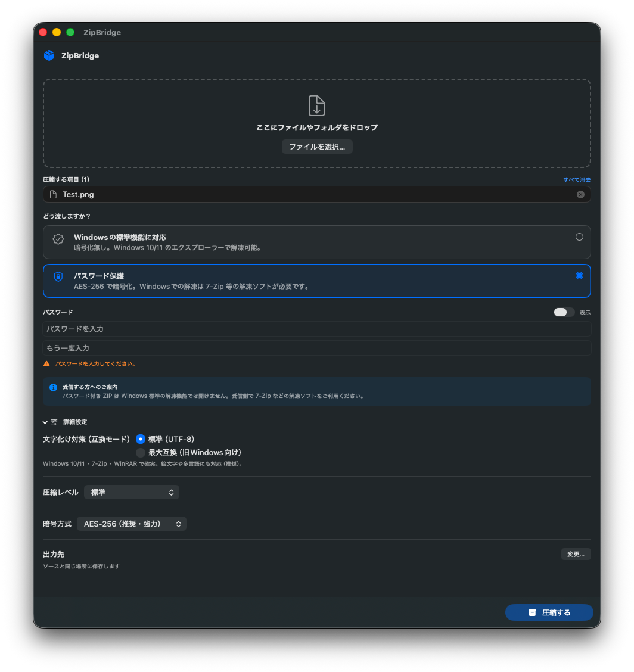Click the archive box icon on 圧縮する
The image size is (634, 672).
(532, 612)
